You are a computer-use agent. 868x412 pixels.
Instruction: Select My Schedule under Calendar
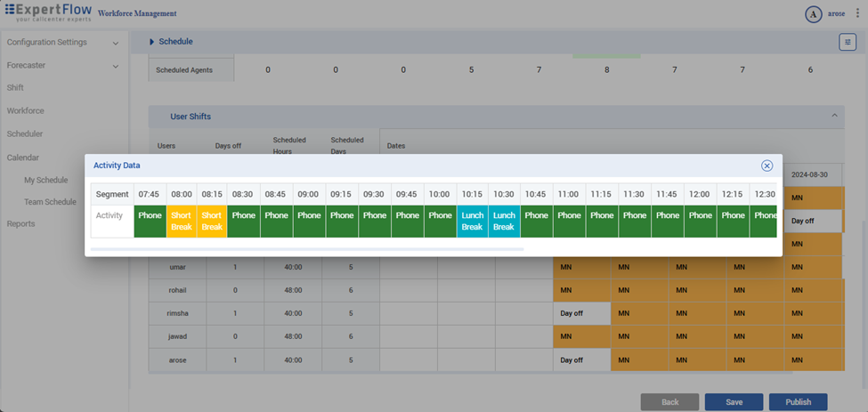point(45,181)
